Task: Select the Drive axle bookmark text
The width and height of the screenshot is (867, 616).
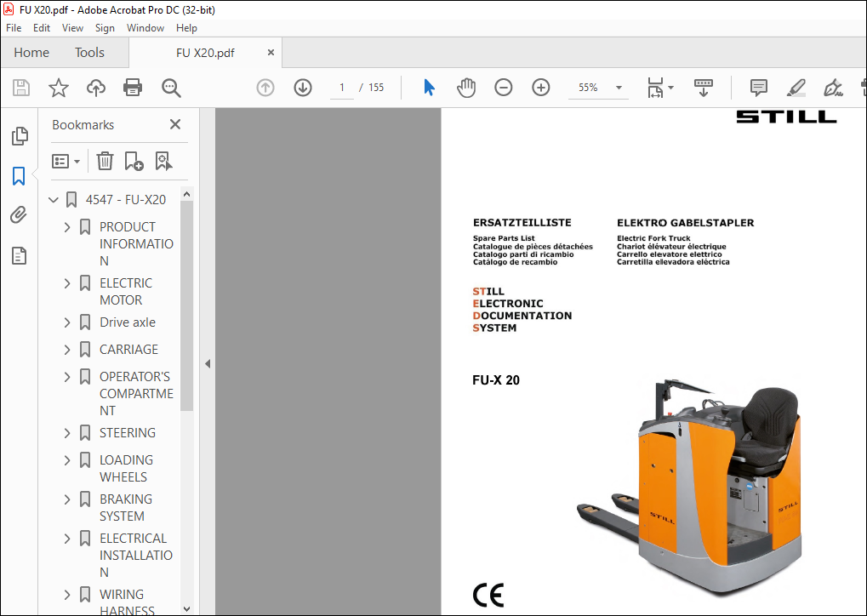Action: pyautogui.click(x=127, y=322)
